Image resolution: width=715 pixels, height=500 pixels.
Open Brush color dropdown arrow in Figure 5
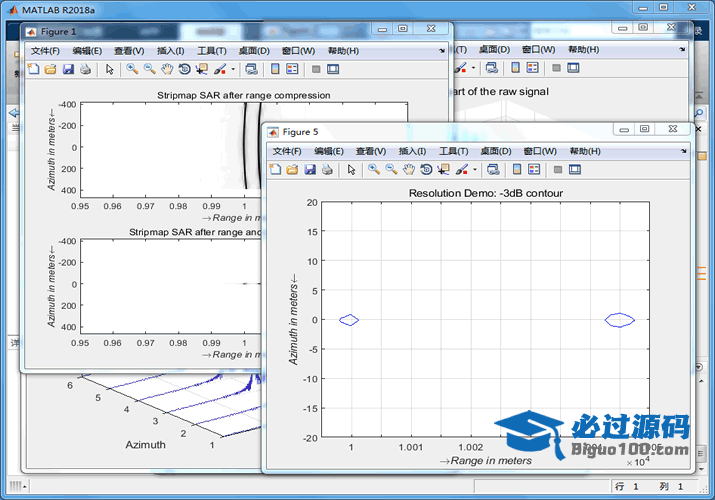pos(474,170)
